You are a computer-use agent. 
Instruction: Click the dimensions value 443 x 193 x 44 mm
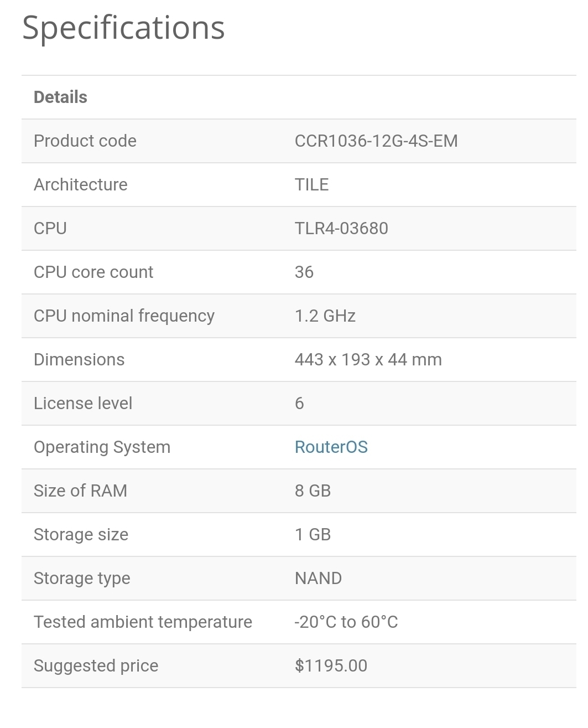368,359
